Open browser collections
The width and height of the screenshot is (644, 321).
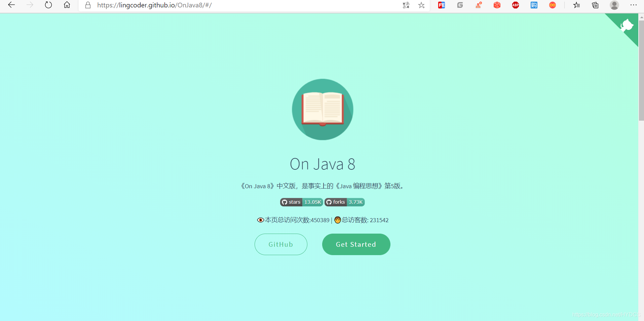click(595, 5)
